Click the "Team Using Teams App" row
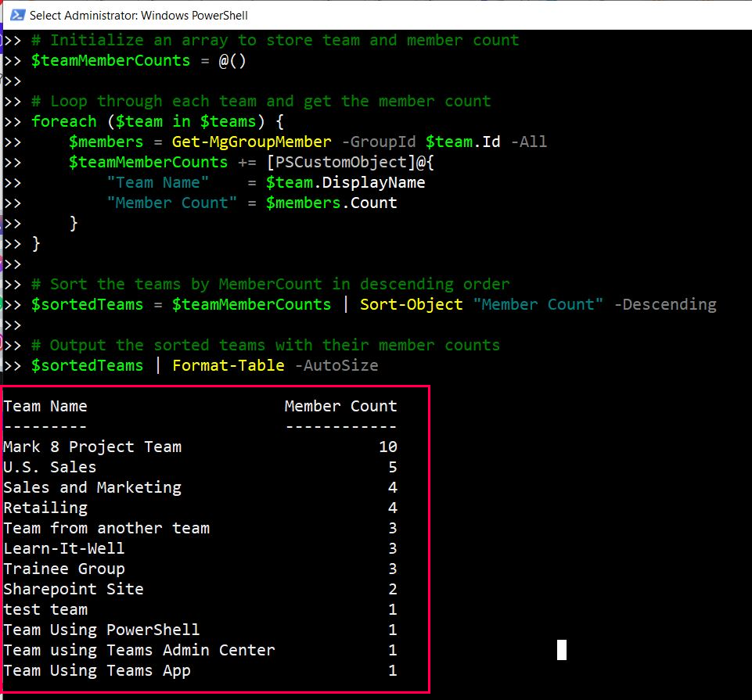Screen dimensions: 752x700 pyautogui.click(x=97, y=671)
